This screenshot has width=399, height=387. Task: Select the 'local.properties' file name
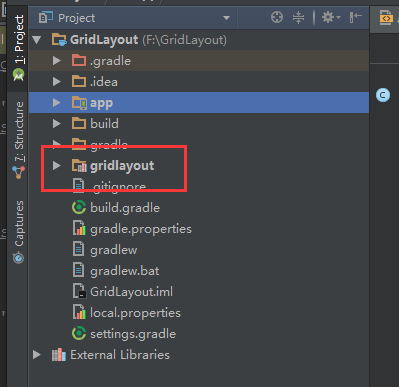135,313
